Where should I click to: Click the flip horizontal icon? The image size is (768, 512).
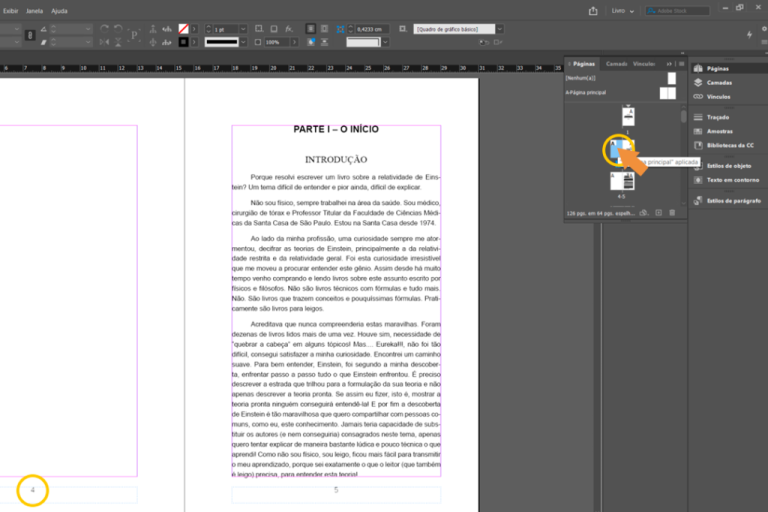point(104,43)
